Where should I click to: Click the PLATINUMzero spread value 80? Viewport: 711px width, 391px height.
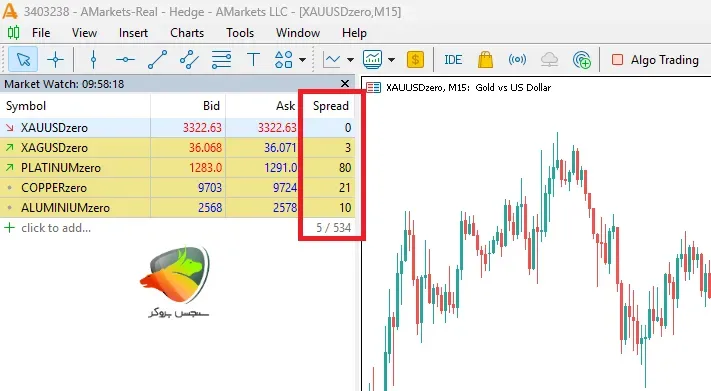(345, 168)
